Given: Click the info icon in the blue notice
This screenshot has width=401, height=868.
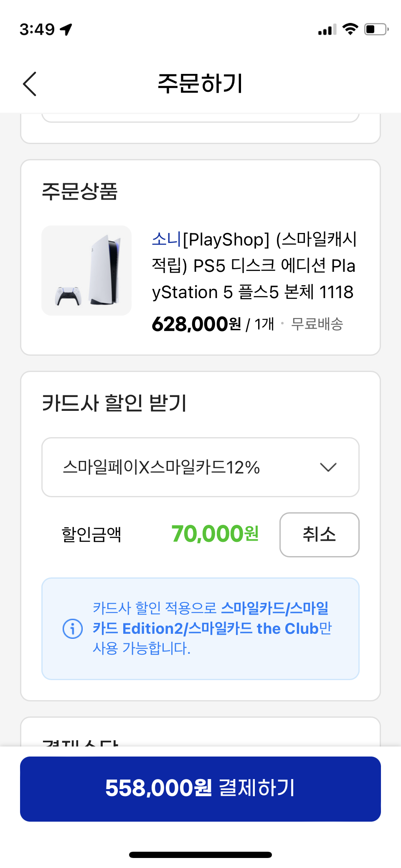Looking at the screenshot, I should pyautogui.click(x=73, y=628).
